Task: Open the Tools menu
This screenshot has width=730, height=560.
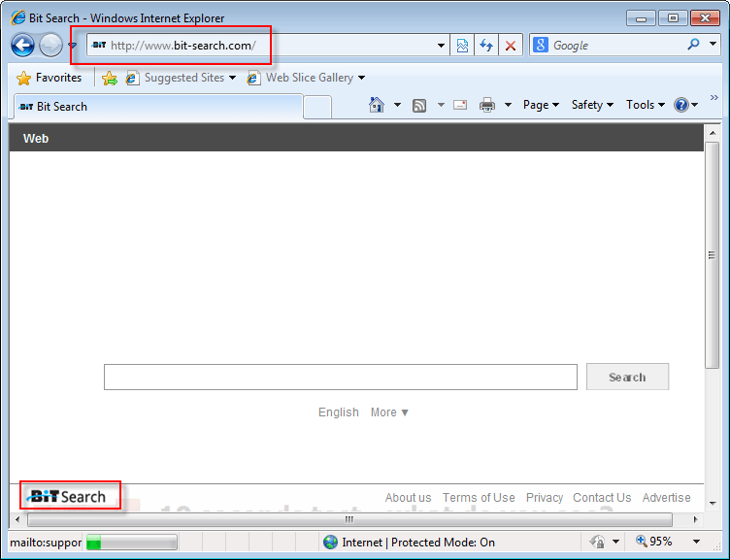Action: [x=646, y=105]
